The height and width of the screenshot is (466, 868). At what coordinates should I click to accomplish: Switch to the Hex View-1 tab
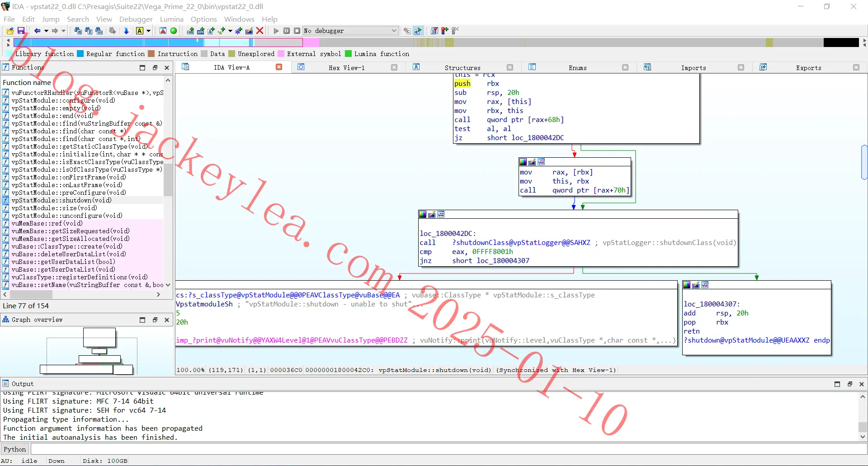pyautogui.click(x=346, y=67)
